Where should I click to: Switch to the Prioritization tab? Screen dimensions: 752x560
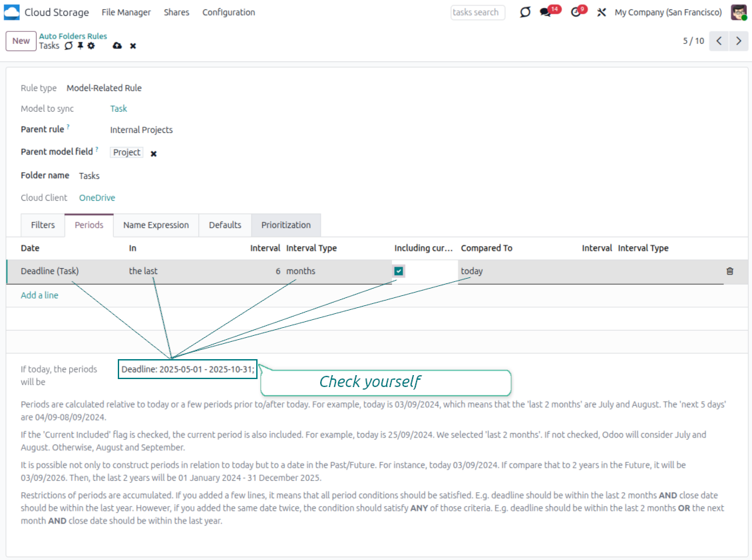[285, 225]
